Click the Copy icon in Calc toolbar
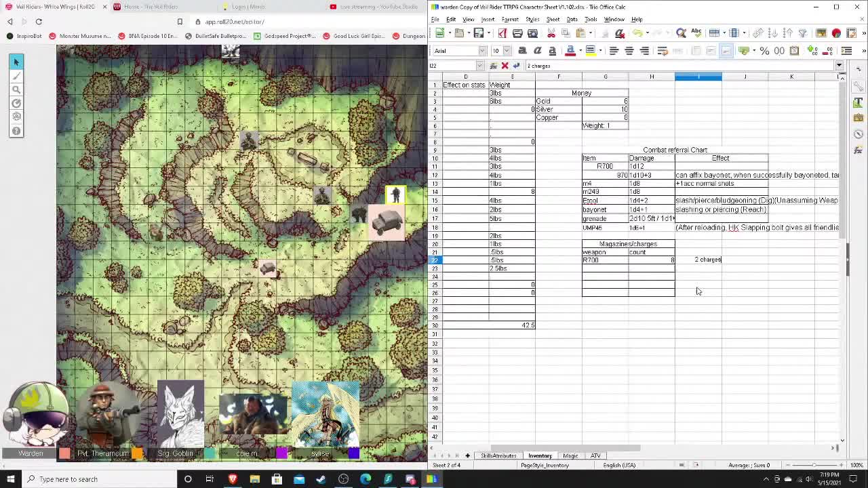 [x=566, y=33]
